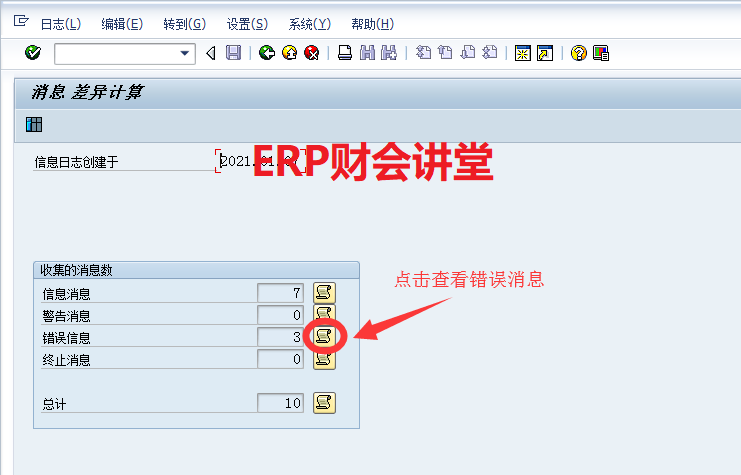Click the 信息日志创建于 date field

pyautogui.click(x=259, y=161)
